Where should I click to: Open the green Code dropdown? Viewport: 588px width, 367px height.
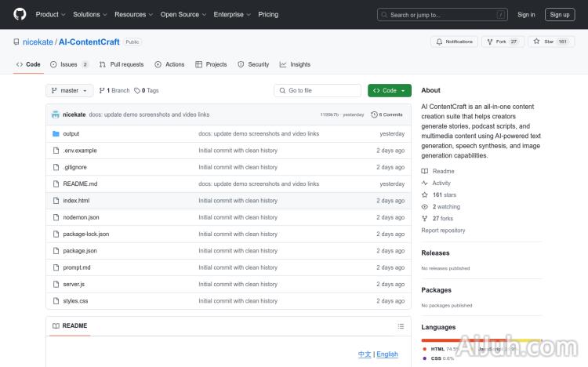[x=389, y=91]
